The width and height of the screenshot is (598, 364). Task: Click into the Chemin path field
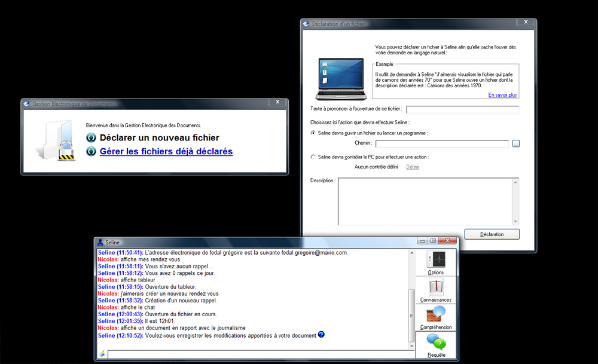point(442,143)
